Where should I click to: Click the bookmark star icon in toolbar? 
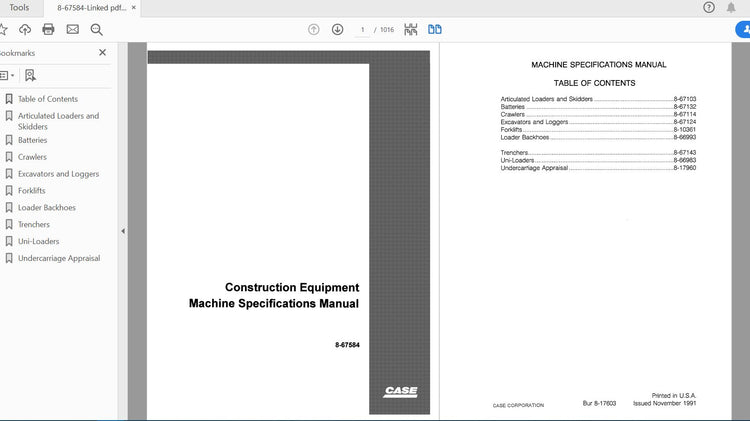(x=3, y=29)
